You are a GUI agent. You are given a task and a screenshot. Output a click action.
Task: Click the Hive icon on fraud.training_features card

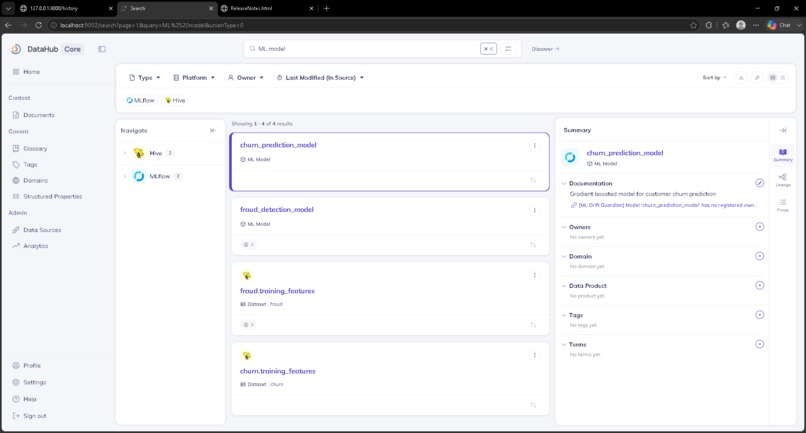coord(247,276)
